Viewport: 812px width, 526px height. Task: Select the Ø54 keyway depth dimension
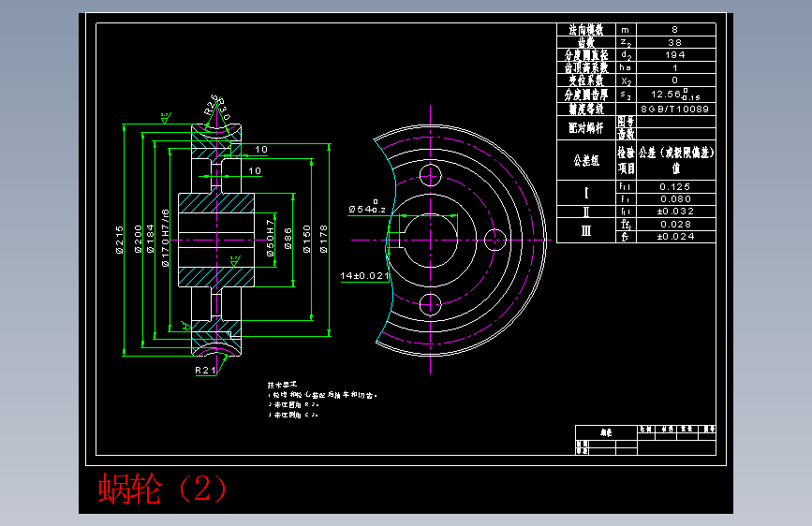pyautogui.click(x=367, y=208)
